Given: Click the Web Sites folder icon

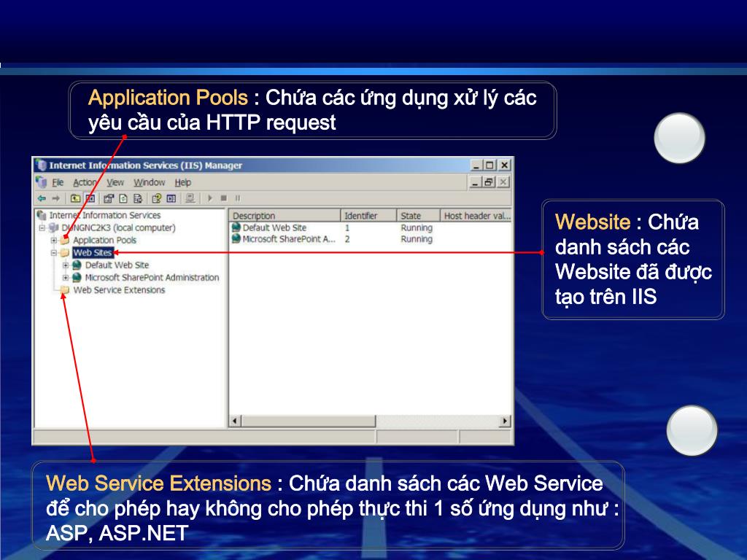Looking at the screenshot, I should tap(65, 252).
